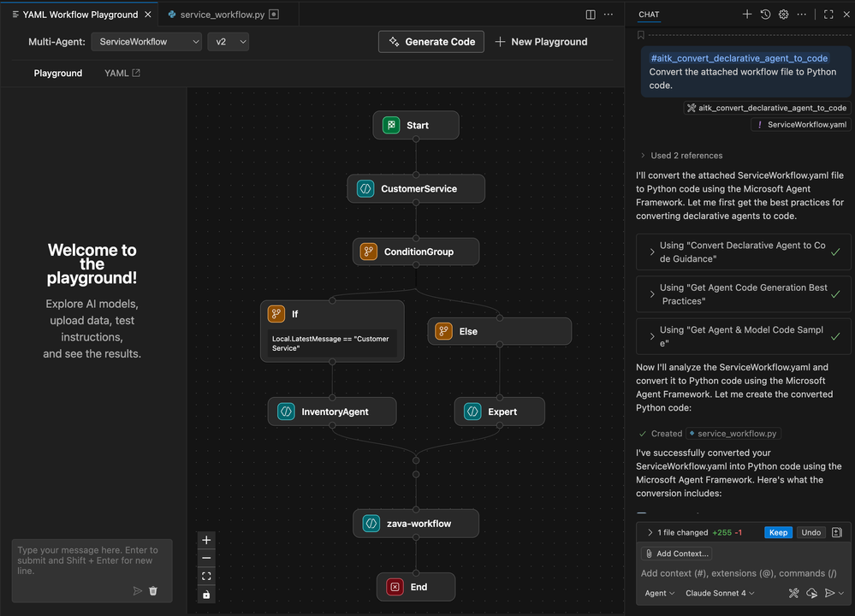
Task: Open the ServiceWorkflow multi-agent dropdown
Action: pos(146,42)
